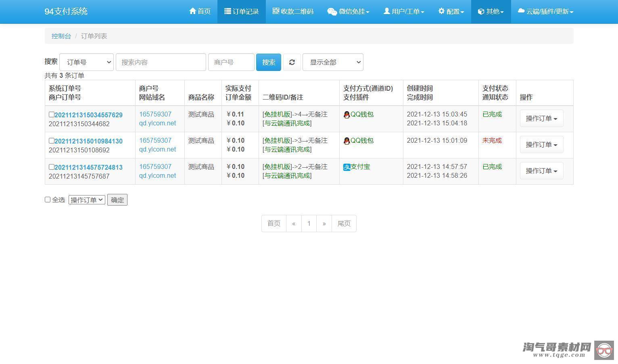Screen dimensions: 618x364
Task: Click the QQ penguin icon in order 2021121315010984130 row
Action: point(347,141)
